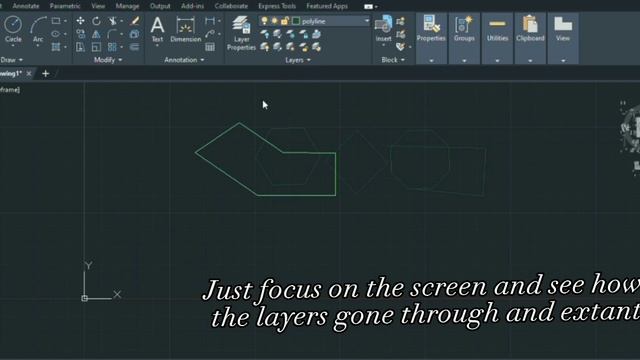This screenshot has width=640, height=360.
Task: Switch to the Manage ribbon tab
Action: [127, 6]
